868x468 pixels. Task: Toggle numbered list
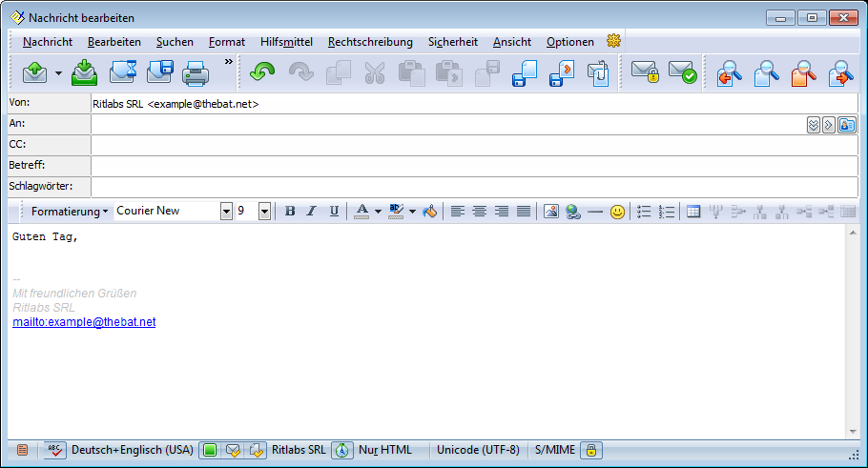coord(667,212)
